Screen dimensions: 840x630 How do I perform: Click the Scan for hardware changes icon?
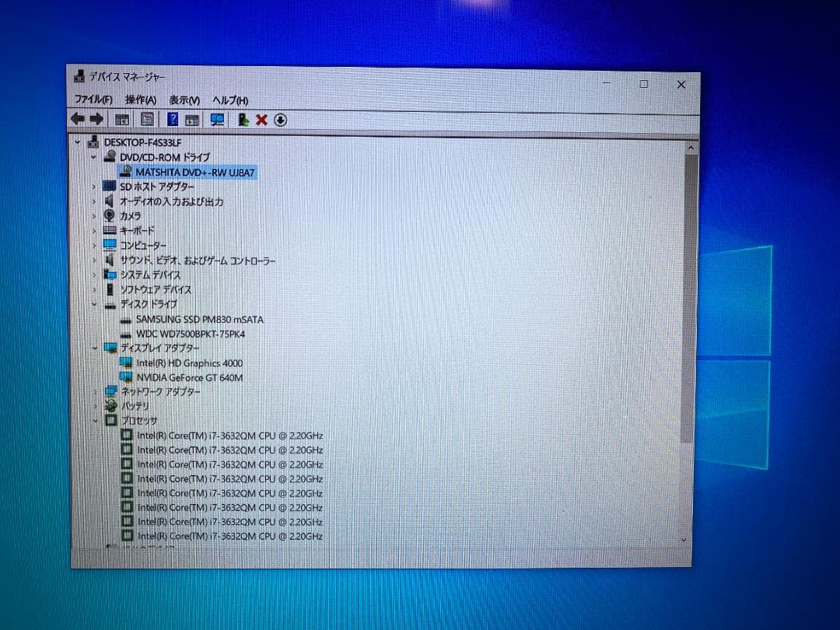[x=219, y=119]
